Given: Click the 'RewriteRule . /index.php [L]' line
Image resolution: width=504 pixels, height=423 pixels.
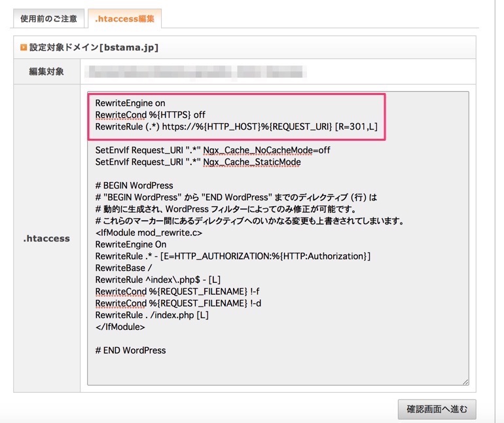Looking at the screenshot, I should (x=152, y=315).
